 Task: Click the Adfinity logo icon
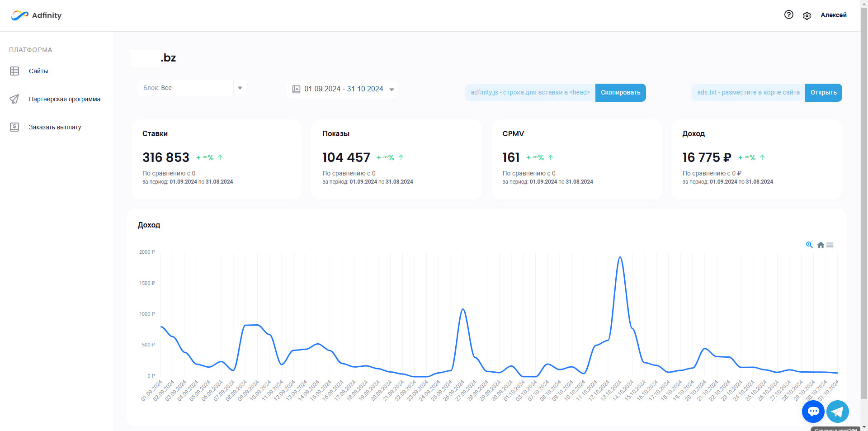pyautogui.click(x=19, y=15)
